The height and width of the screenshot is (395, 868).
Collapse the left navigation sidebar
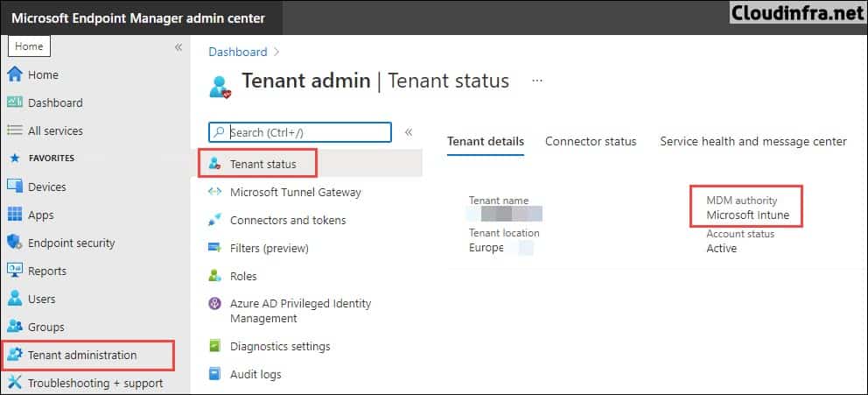(178, 47)
